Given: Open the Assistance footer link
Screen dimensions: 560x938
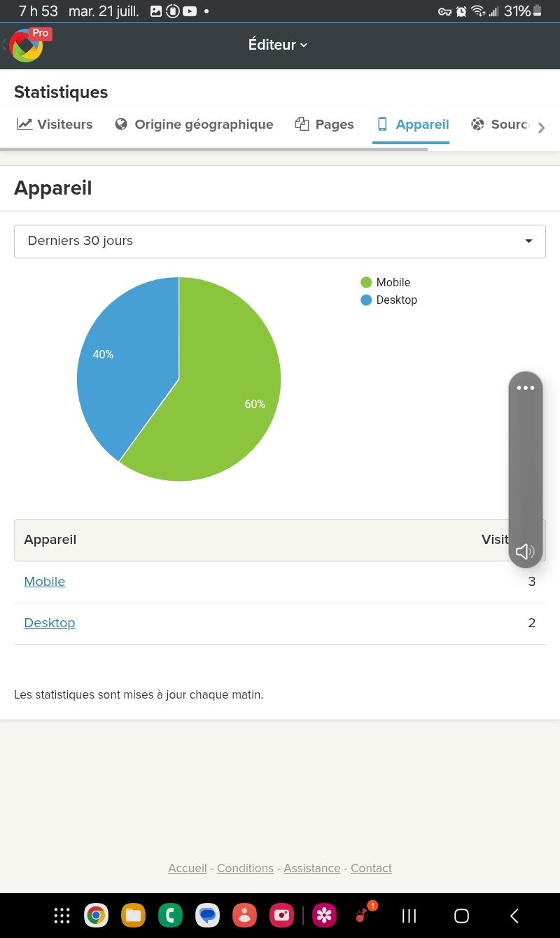Looking at the screenshot, I should (312, 868).
